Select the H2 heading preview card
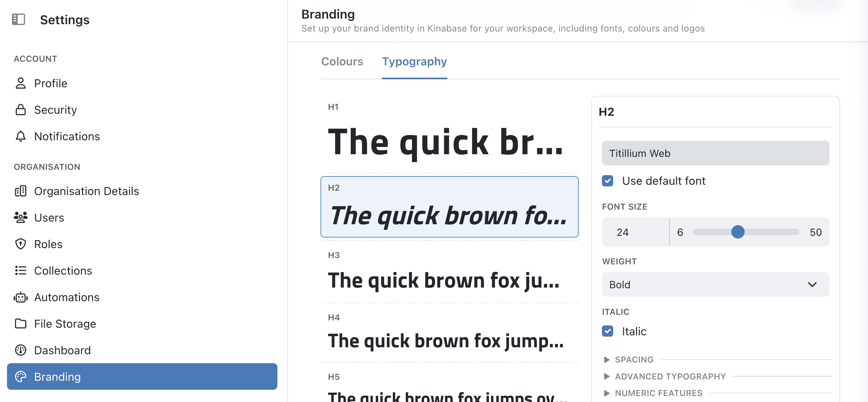The image size is (868, 402). point(450,207)
